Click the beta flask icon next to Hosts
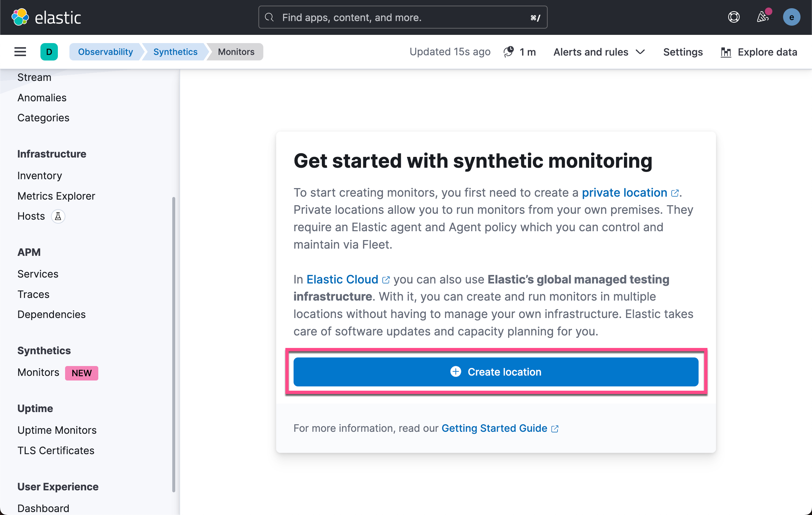 coord(58,216)
